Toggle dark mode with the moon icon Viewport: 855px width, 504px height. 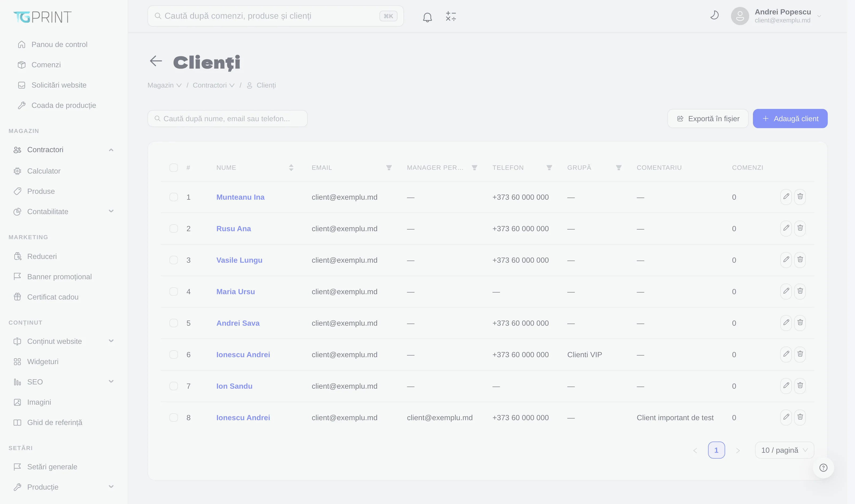coord(714,16)
